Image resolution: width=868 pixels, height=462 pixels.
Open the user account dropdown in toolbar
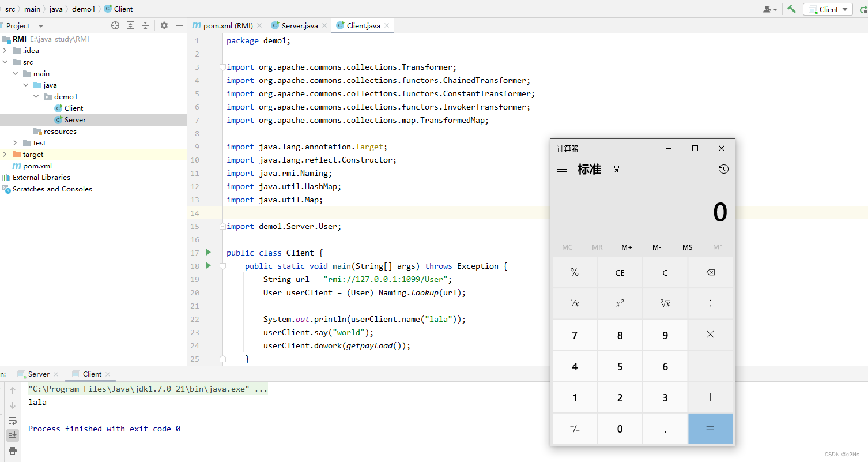point(770,9)
